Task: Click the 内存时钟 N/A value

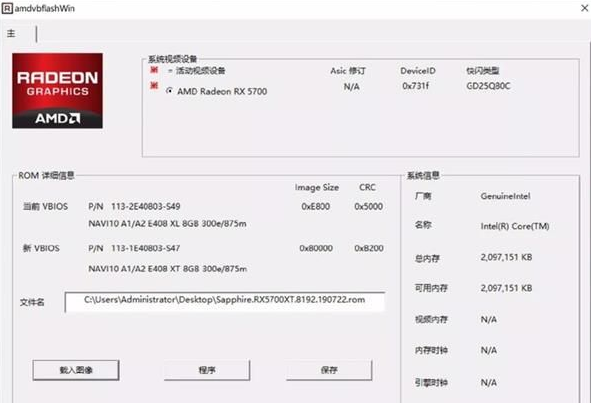Action: tap(488, 351)
